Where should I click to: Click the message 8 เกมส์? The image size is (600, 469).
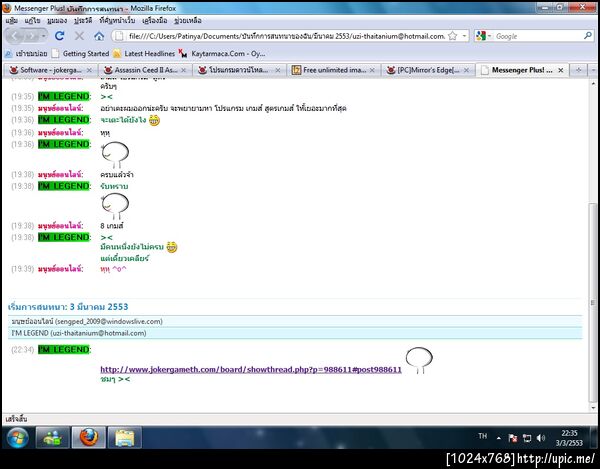(112, 226)
